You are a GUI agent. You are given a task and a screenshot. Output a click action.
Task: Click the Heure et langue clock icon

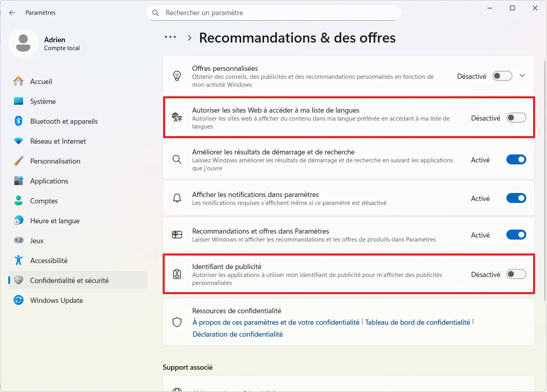point(18,220)
